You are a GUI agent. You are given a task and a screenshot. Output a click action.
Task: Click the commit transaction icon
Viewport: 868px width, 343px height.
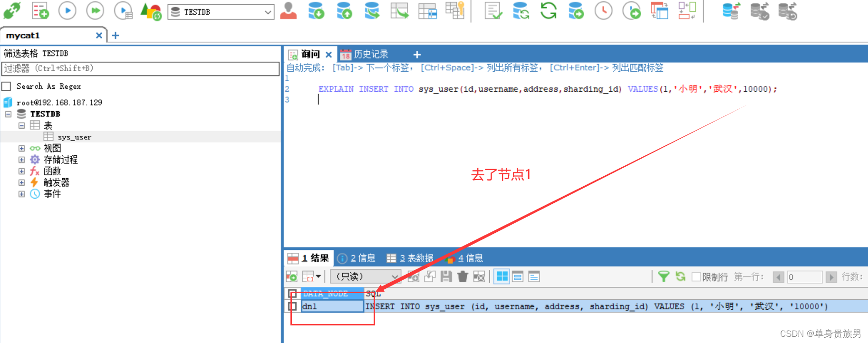point(760,10)
